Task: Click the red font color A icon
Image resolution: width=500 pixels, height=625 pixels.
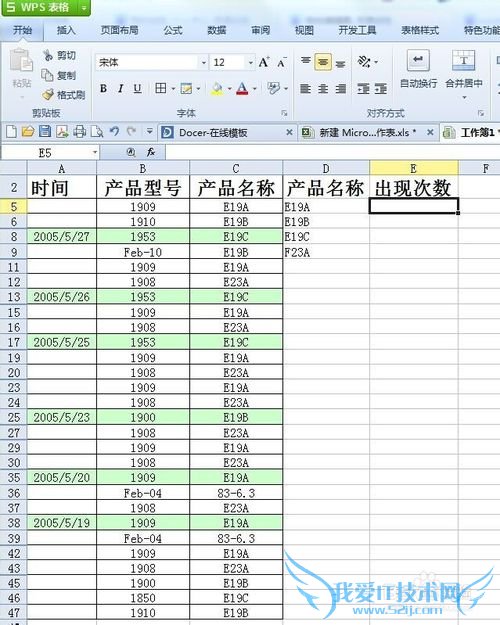Action: [x=242, y=88]
